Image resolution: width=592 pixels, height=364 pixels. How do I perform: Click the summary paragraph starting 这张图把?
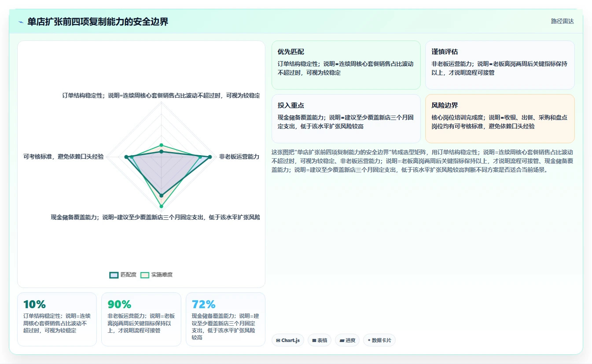coord(423,161)
